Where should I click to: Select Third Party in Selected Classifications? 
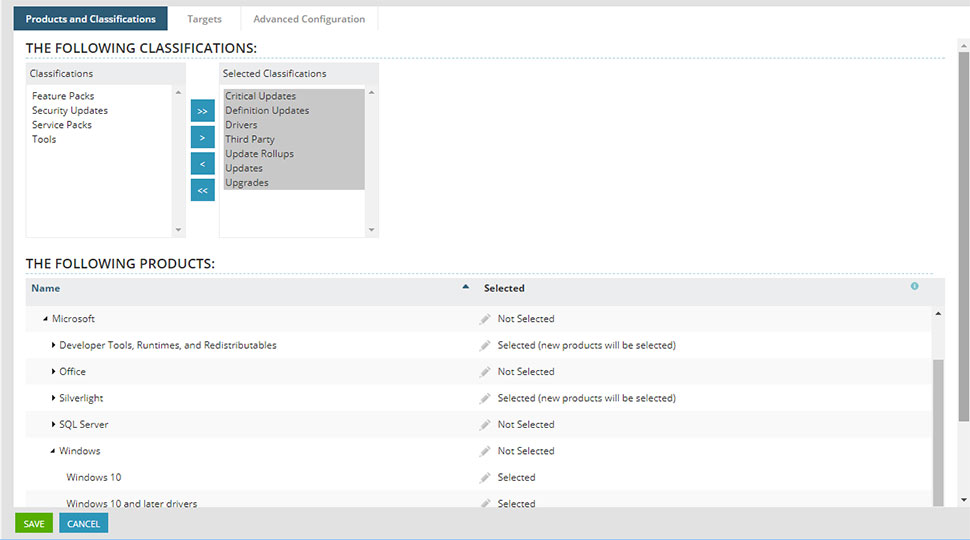click(x=250, y=139)
